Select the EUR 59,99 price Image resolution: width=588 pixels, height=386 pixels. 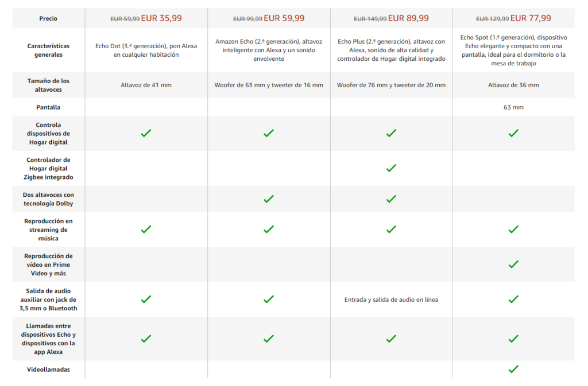click(284, 18)
